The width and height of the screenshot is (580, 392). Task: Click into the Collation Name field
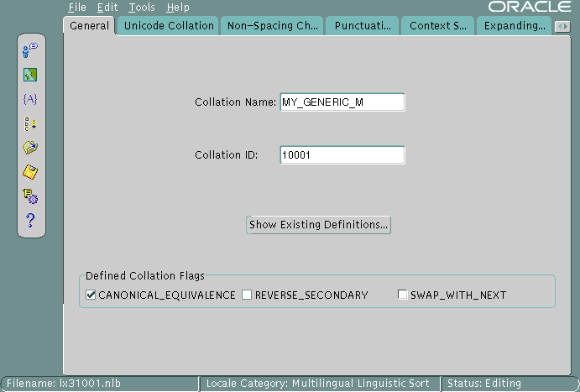pyautogui.click(x=342, y=102)
